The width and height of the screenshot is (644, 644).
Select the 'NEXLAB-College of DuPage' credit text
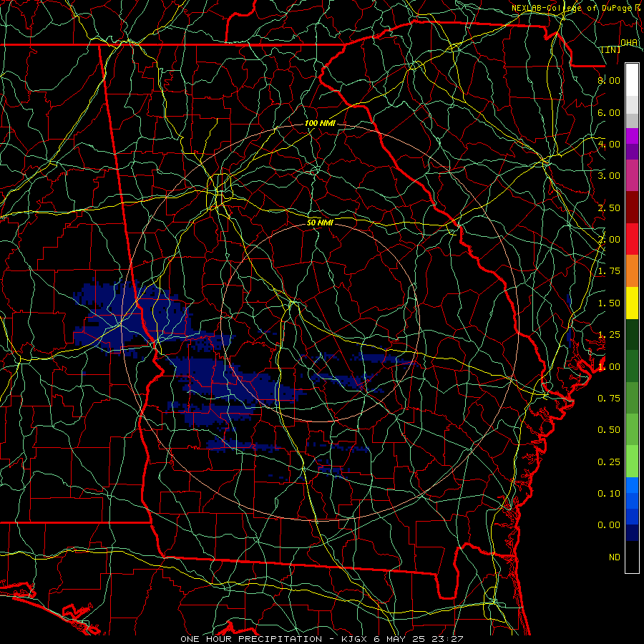pos(571,8)
